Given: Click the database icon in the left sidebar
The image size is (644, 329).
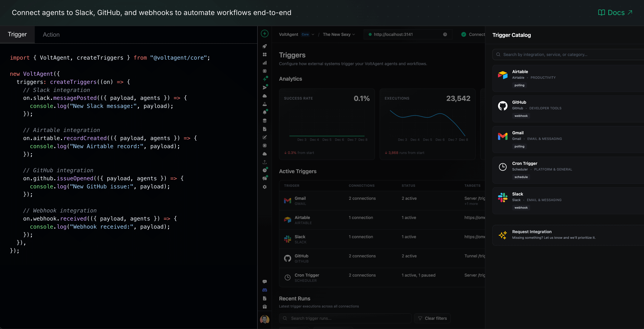Looking at the screenshot, I should 264,120.
